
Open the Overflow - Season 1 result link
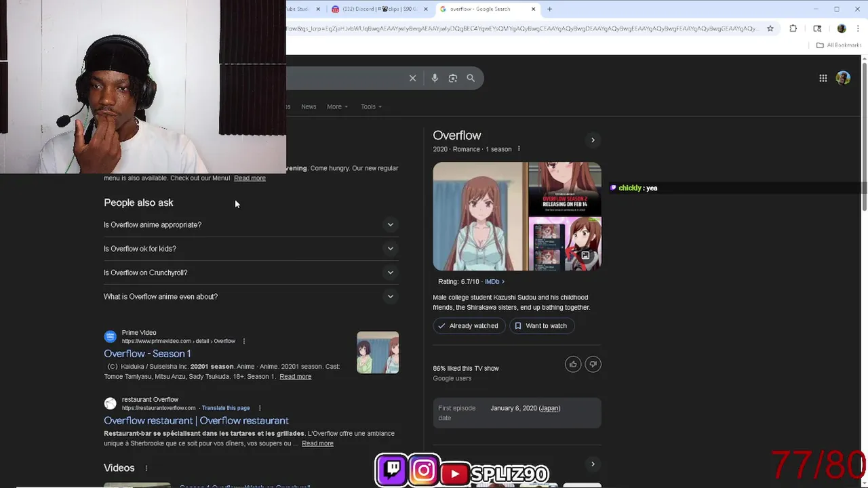pyautogui.click(x=147, y=354)
